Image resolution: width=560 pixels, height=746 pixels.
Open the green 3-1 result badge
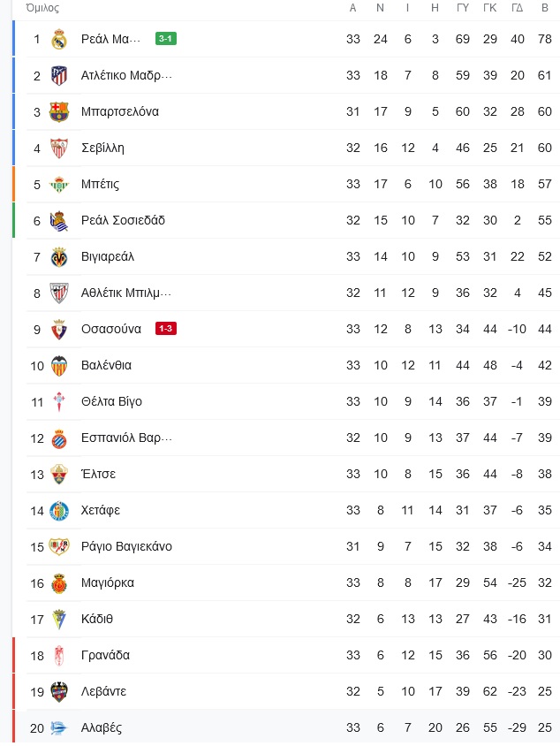click(x=166, y=39)
